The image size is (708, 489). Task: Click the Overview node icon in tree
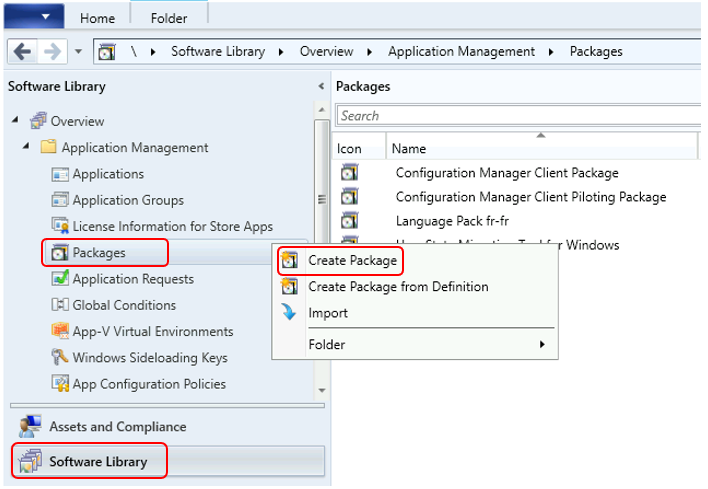point(38,121)
